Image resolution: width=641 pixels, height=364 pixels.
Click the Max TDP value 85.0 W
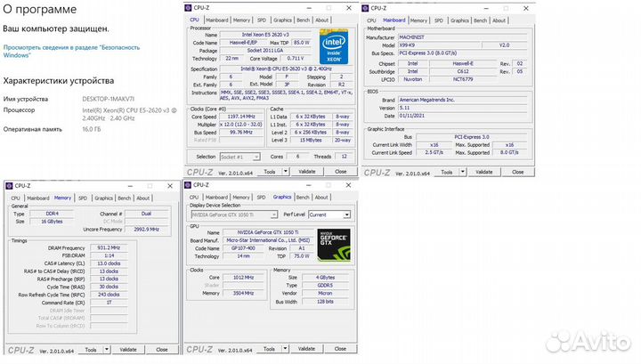(x=301, y=43)
